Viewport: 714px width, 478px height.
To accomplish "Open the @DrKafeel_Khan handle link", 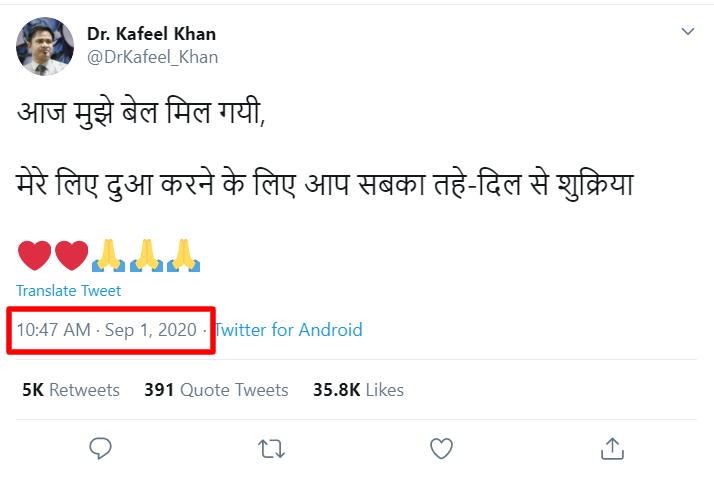I will [x=152, y=57].
